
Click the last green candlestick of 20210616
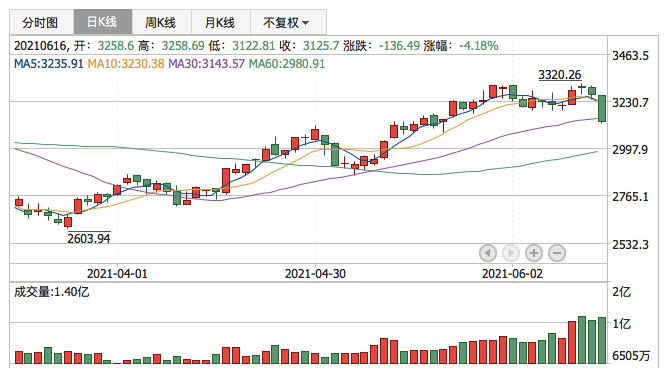pos(602,108)
